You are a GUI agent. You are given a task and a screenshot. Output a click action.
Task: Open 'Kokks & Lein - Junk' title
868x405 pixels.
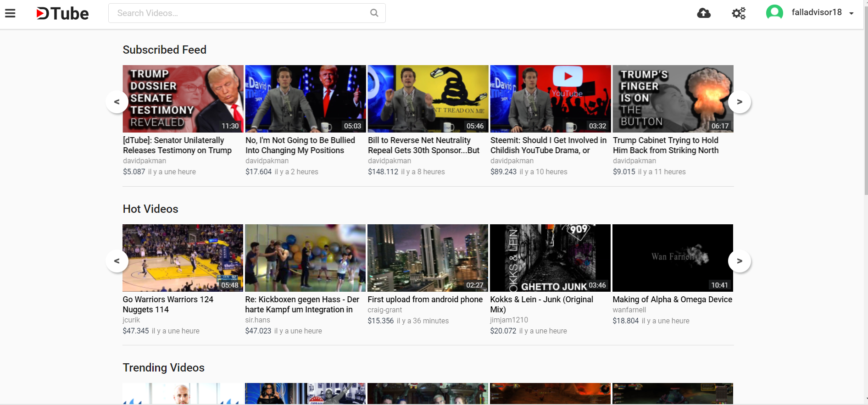pyautogui.click(x=542, y=305)
